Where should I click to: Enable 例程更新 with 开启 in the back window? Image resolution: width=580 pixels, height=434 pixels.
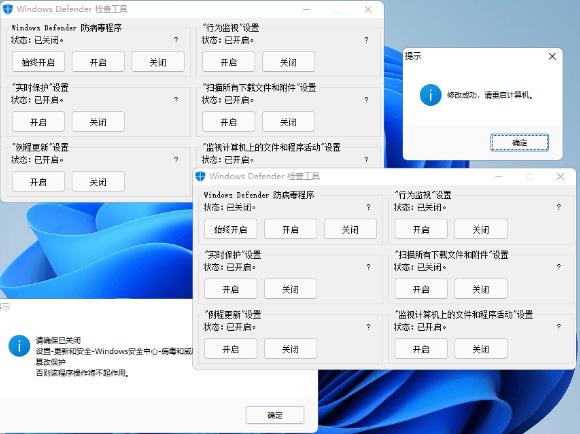point(38,182)
